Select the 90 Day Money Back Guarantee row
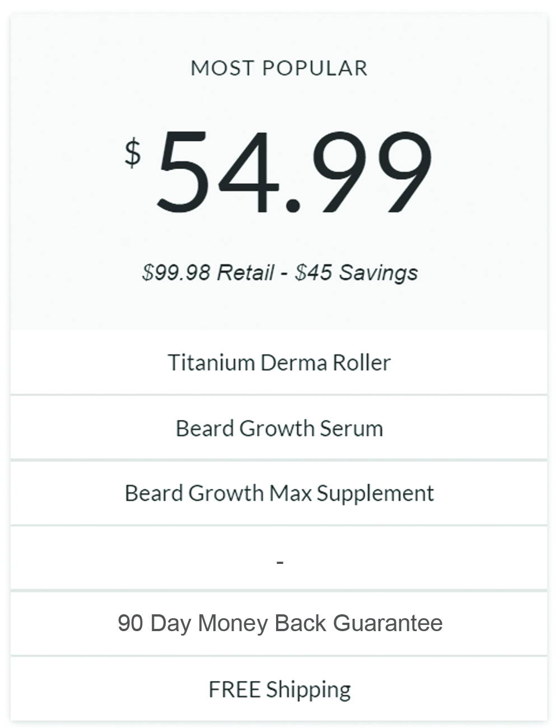Viewport: 560px width, 728px height. 279,623
